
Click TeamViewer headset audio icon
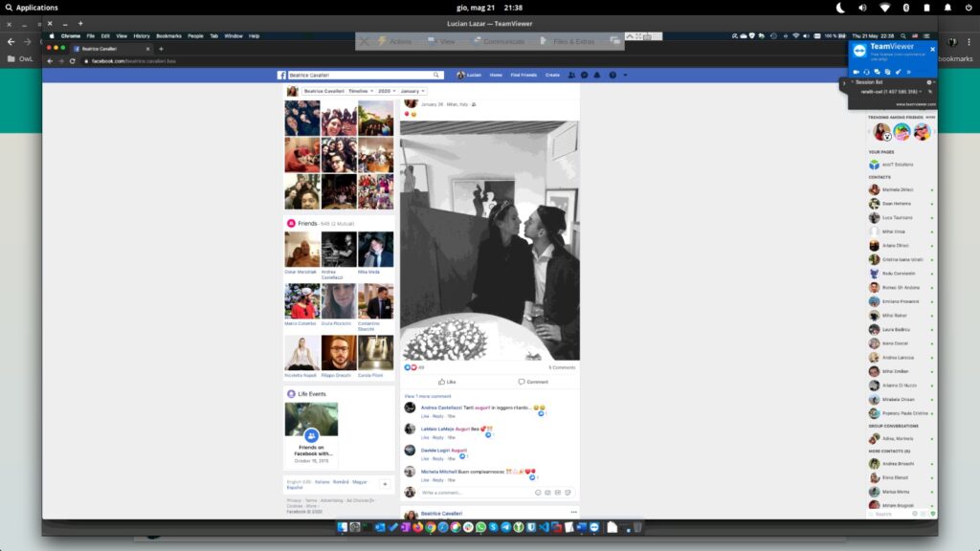tap(866, 72)
